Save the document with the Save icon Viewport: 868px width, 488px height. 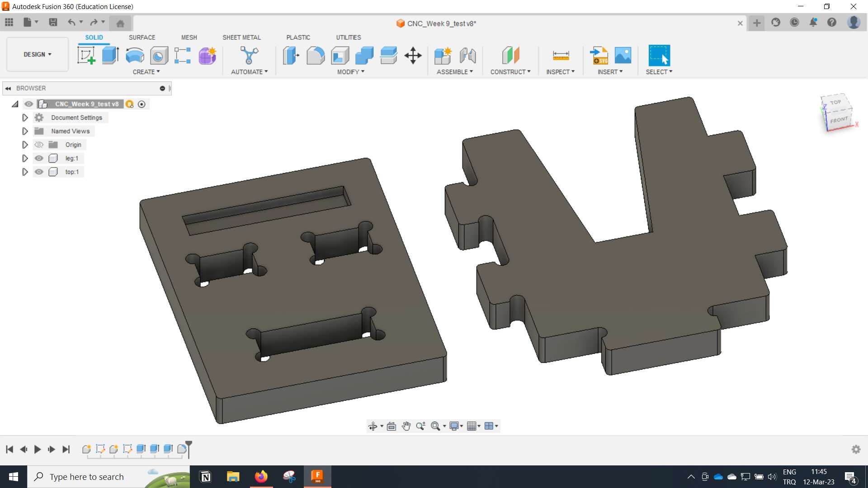[x=53, y=22]
